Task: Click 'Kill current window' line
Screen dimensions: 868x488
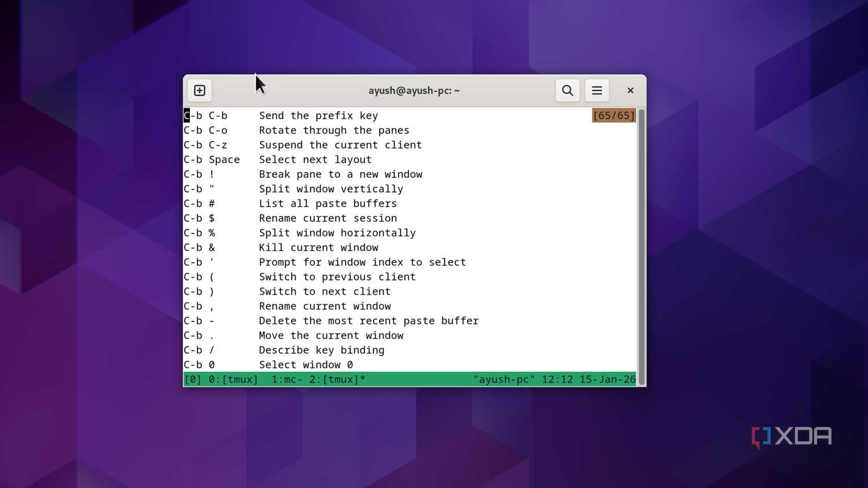Action: point(318,247)
